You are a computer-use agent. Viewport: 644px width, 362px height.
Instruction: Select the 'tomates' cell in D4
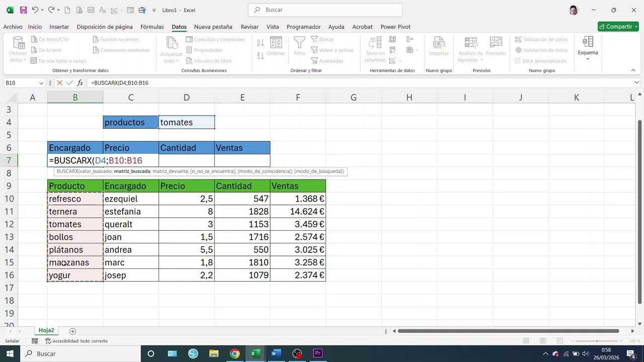(187, 122)
